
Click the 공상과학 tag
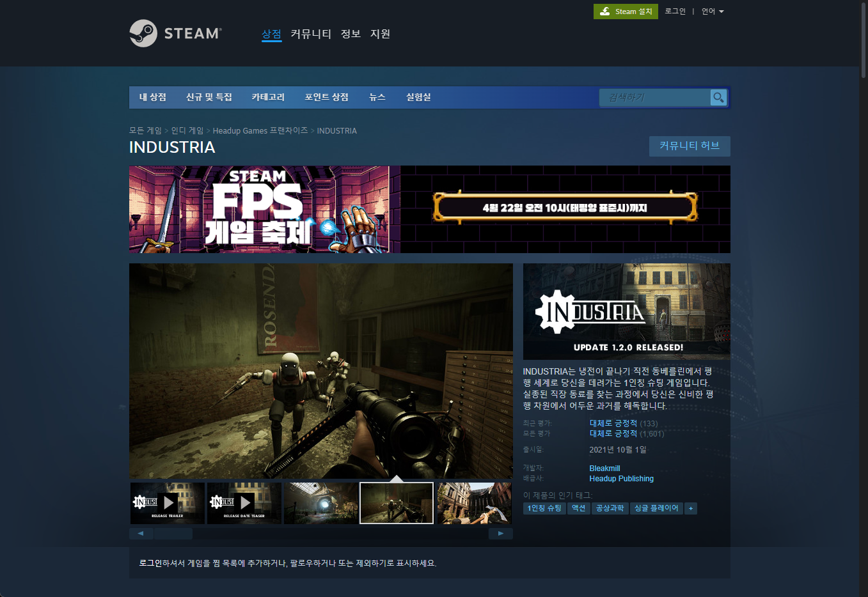[610, 508]
